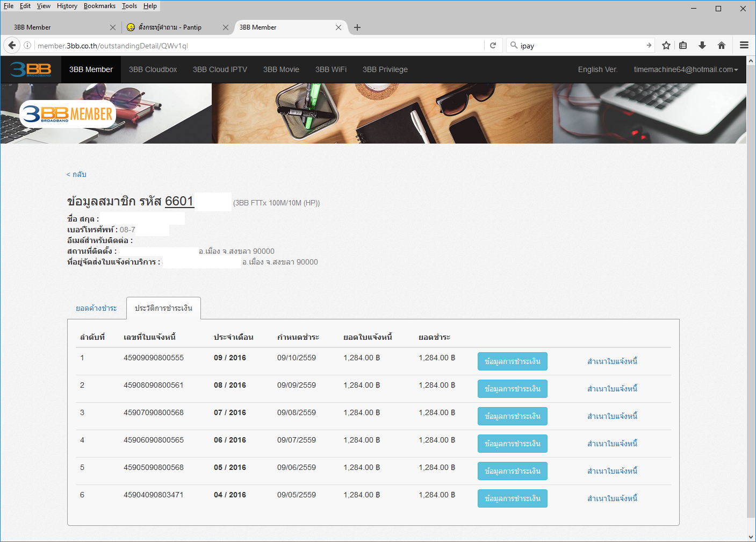Screen dimensions: 756x542
Task: Click the page vertical scrollbar
Action: 751,290
